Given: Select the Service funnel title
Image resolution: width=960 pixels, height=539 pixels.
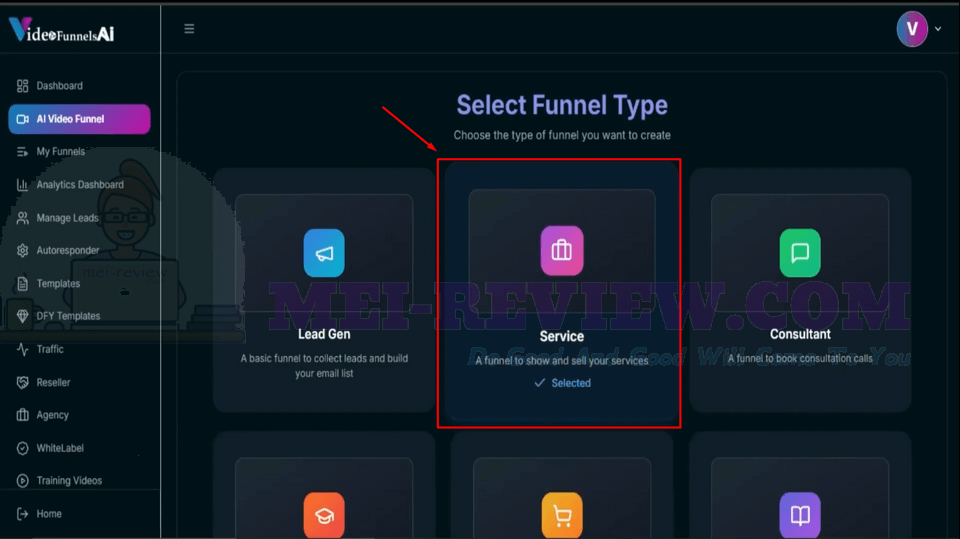Looking at the screenshot, I should point(561,336).
